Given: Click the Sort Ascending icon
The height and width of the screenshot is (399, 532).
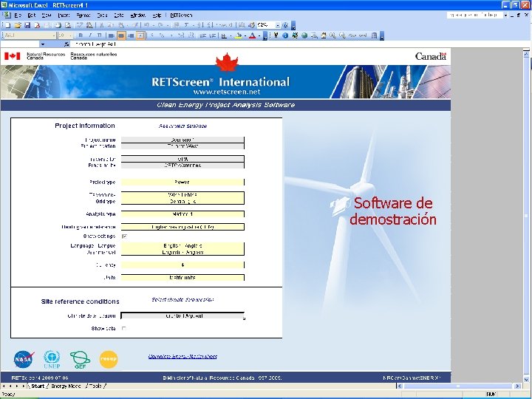Looking at the screenshot, I should tap(200, 25).
